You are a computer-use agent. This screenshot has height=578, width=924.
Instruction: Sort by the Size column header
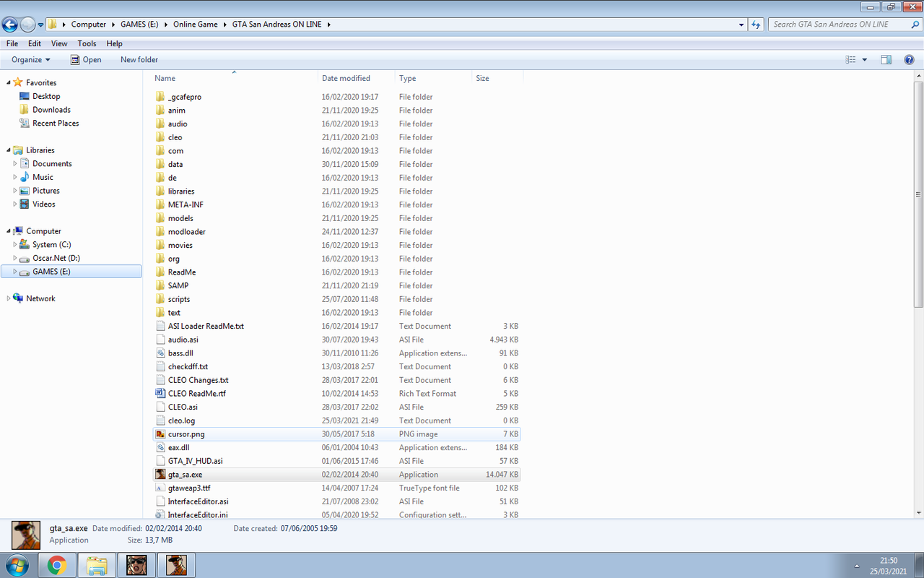(497, 78)
